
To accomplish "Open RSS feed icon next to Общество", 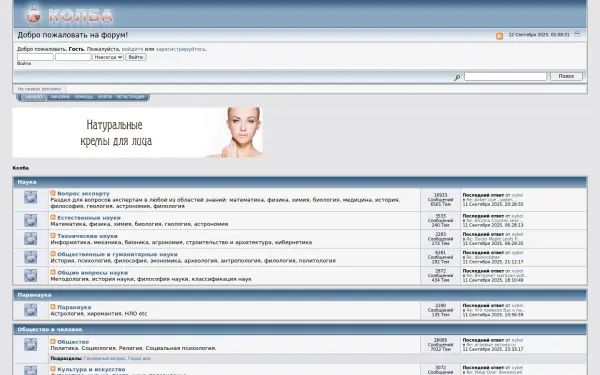I will tap(53, 341).
